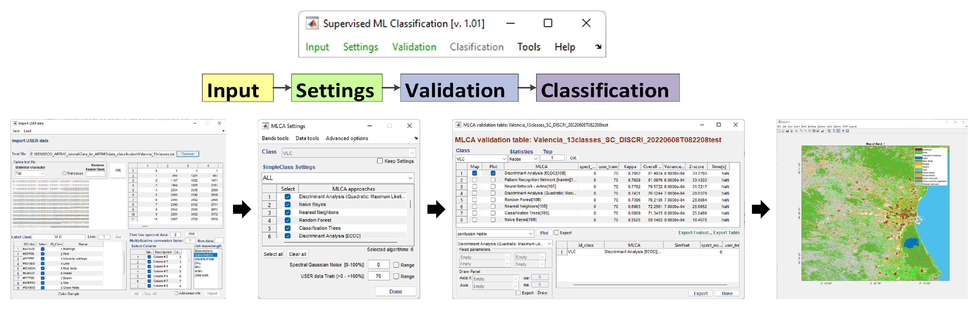
Task: Check Map box for Pattern Recognition Network
Action: click(x=475, y=180)
